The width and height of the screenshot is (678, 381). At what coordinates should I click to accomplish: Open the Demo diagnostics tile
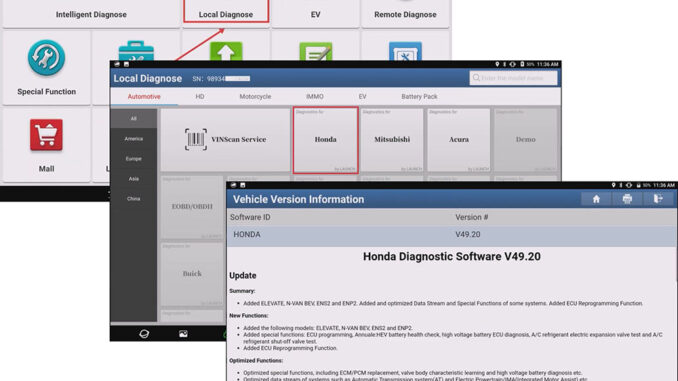tap(525, 140)
